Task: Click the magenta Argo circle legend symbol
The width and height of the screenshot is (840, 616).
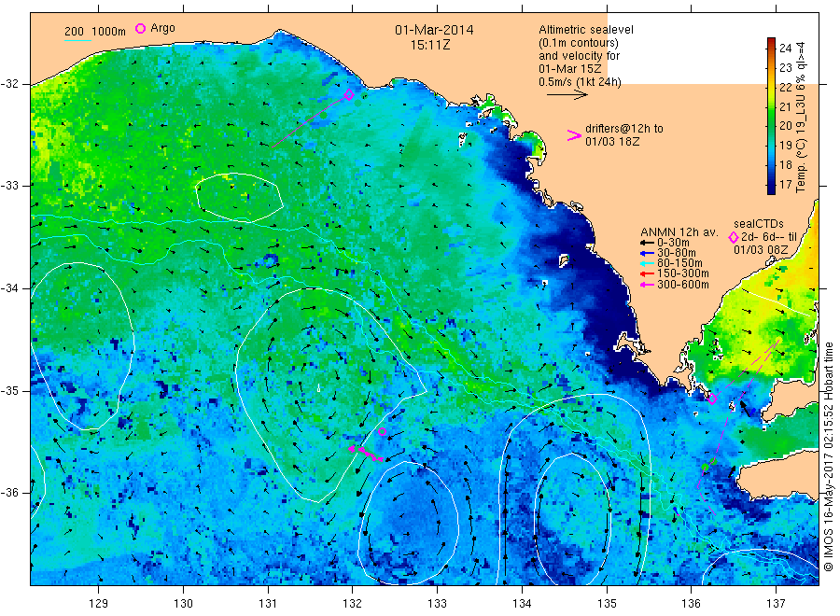Action: pyautogui.click(x=140, y=28)
